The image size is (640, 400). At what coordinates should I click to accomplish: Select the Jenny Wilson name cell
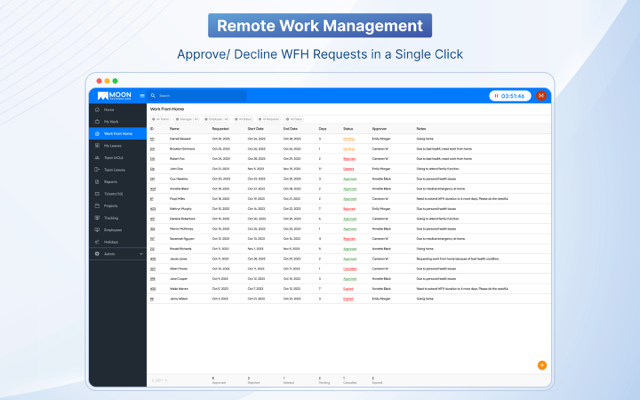[x=179, y=299]
